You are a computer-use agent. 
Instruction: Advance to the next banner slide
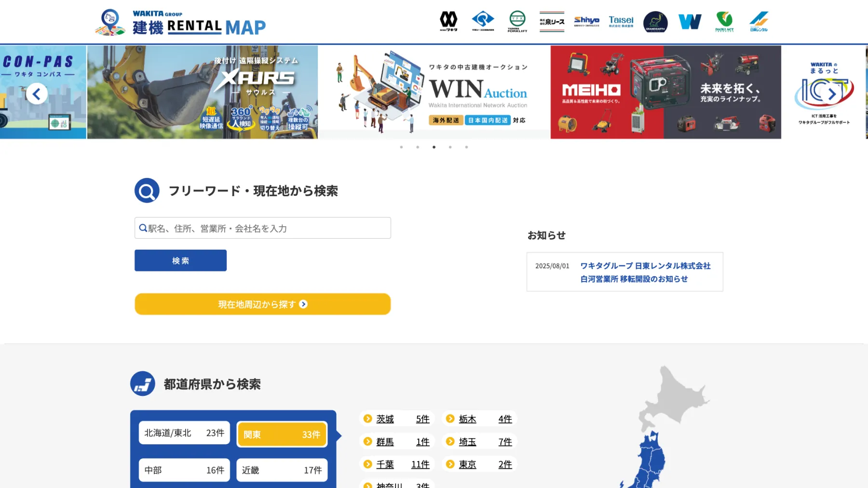pos(832,94)
